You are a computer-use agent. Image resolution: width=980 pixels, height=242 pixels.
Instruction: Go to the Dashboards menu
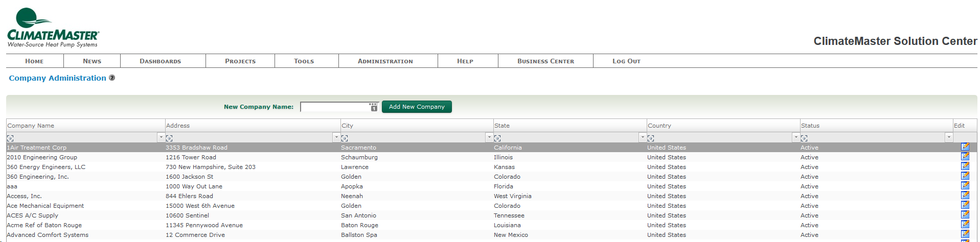click(160, 61)
